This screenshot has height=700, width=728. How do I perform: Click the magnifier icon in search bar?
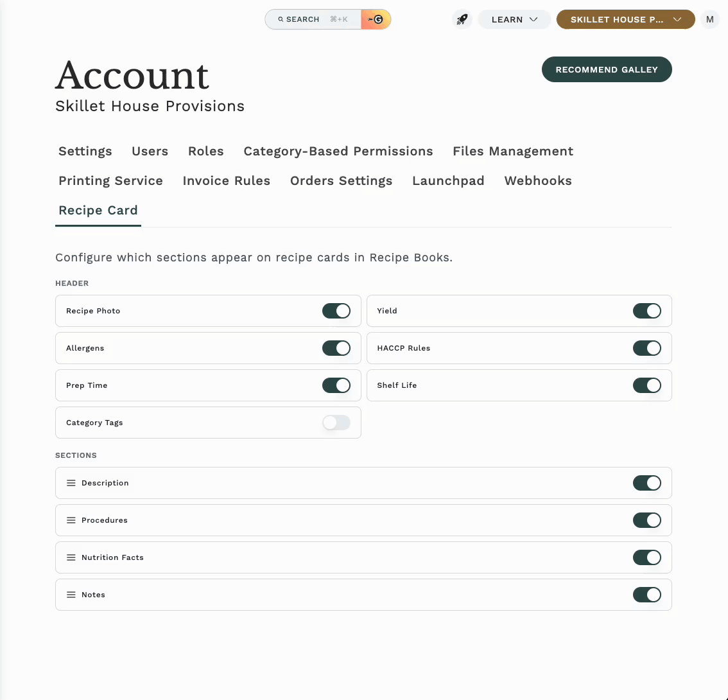click(x=281, y=19)
